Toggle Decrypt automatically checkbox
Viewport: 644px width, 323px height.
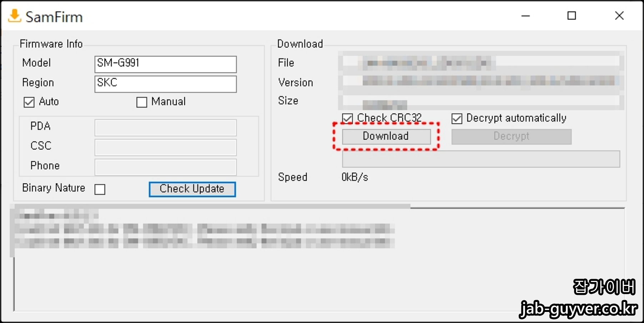coord(457,118)
